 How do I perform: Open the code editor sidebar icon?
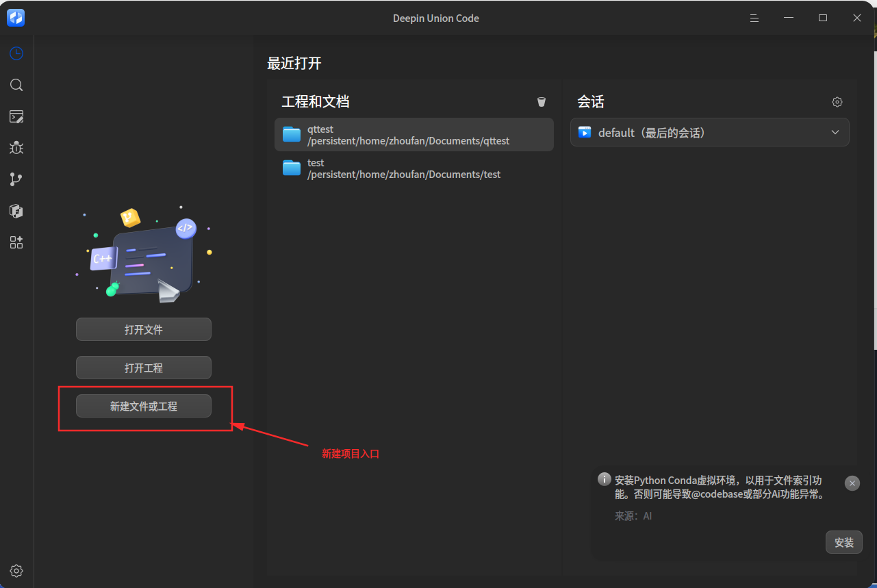pos(16,116)
